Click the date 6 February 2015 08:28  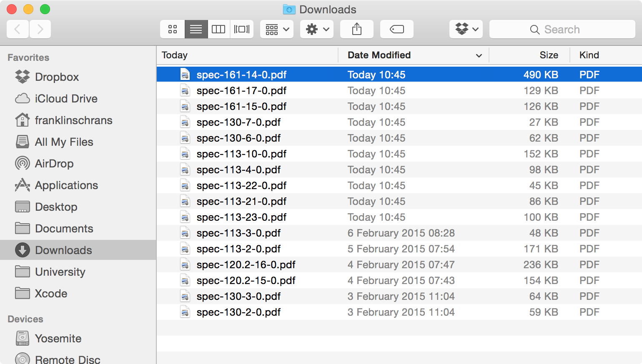click(x=401, y=233)
